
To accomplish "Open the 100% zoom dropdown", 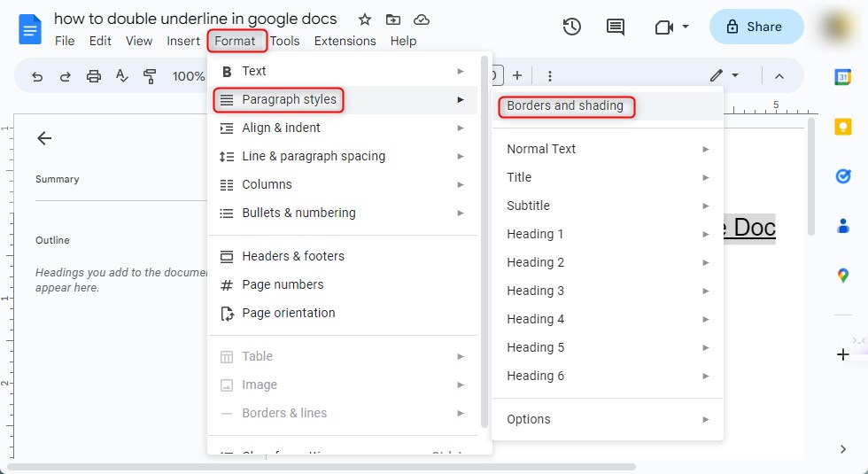I will click(188, 76).
